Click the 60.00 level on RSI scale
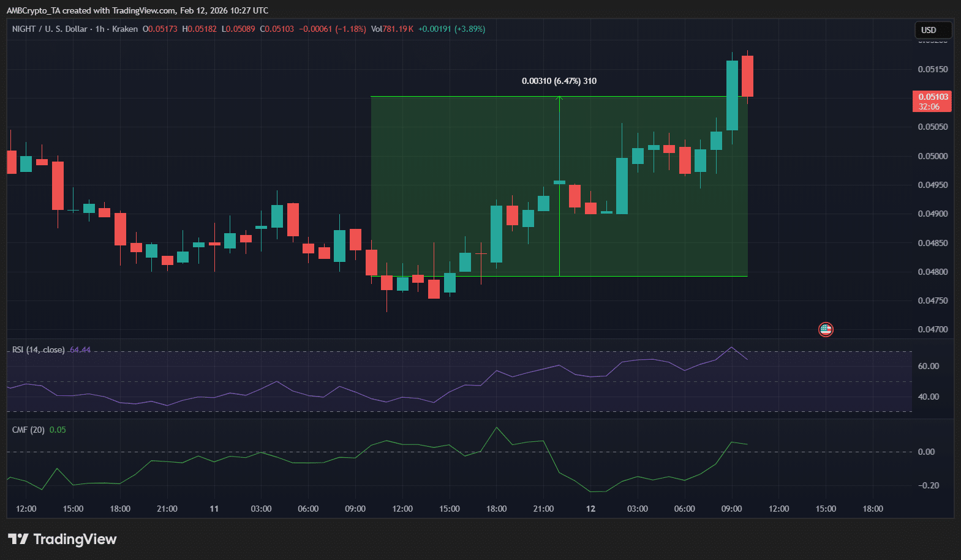The image size is (961, 560). click(928, 366)
